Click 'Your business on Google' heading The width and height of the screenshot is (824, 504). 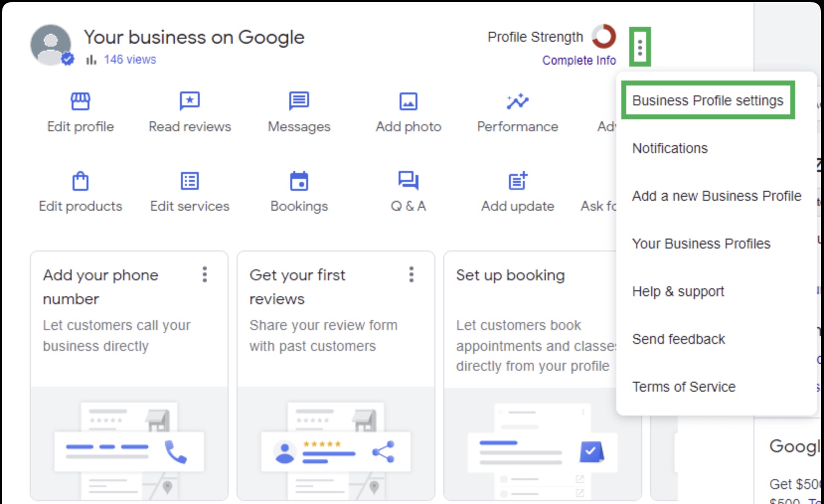pos(194,37)
